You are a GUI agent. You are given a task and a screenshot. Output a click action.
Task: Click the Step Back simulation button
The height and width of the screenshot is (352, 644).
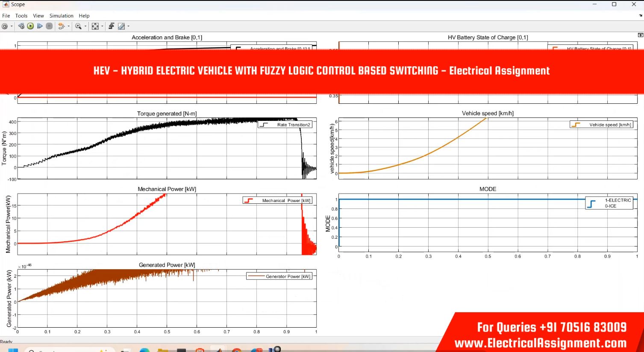(21, 26)
